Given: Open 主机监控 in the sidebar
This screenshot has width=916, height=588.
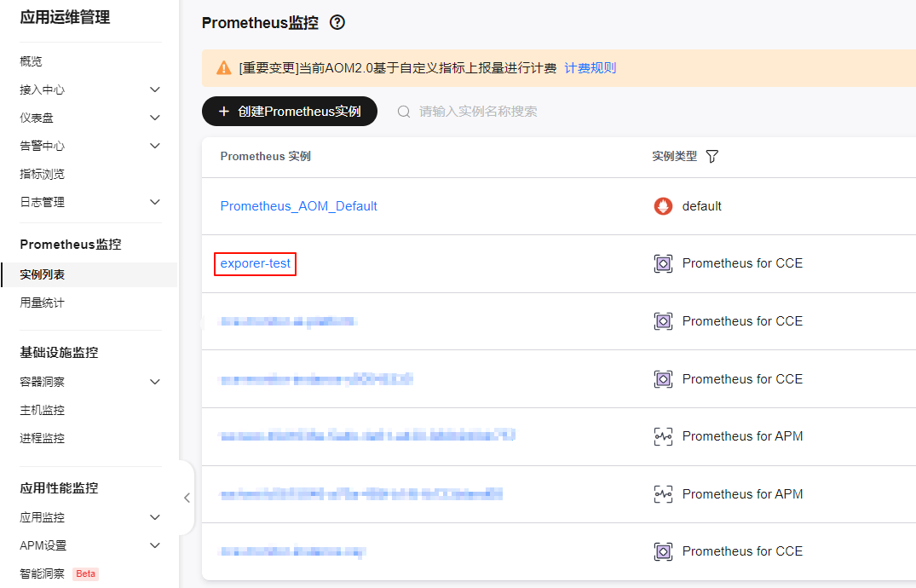Looking at the screenshot, I should pos(42,410).
